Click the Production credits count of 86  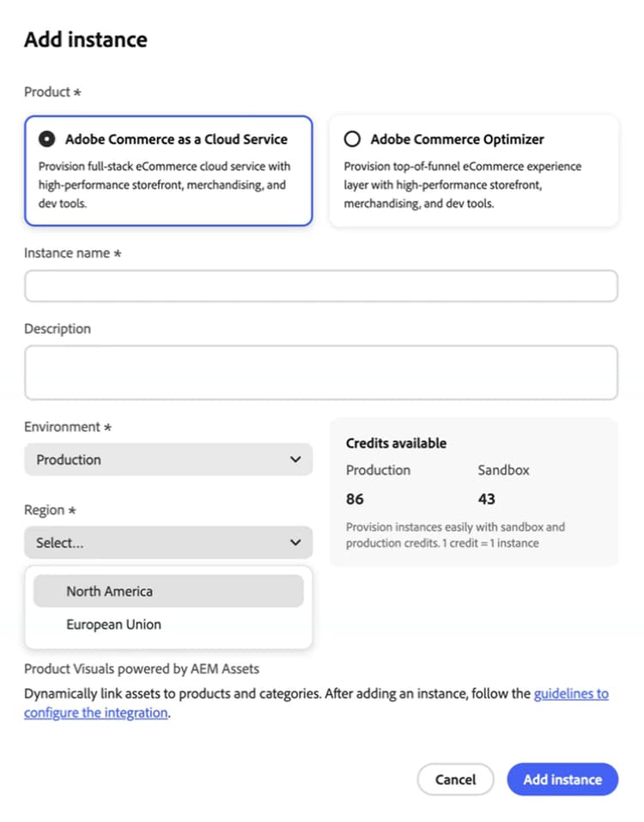(354, 498)
